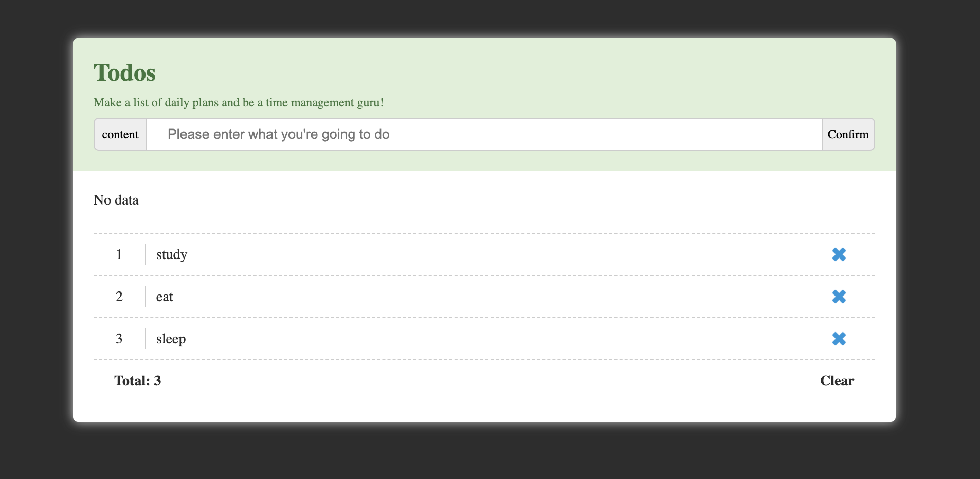The image size is (980, 479).
Task: Click the blue X beside sleep
Action: pos(839,339)
